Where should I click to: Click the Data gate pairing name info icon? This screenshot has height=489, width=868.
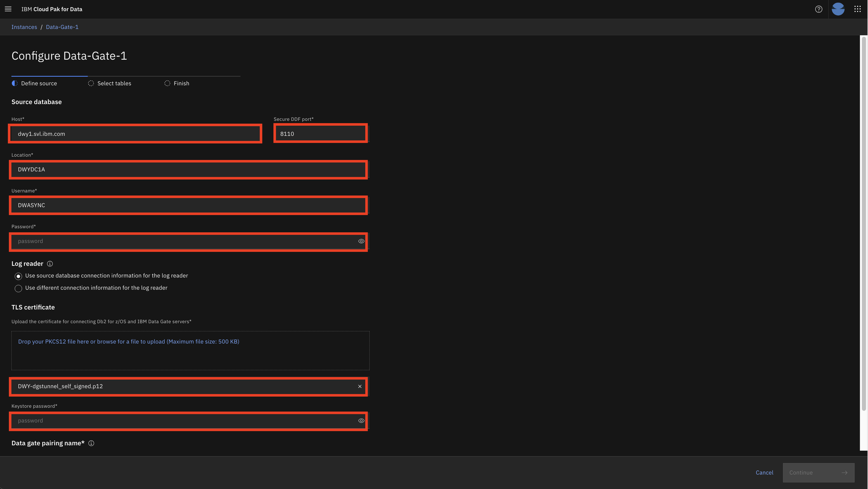tap(91, 444)
